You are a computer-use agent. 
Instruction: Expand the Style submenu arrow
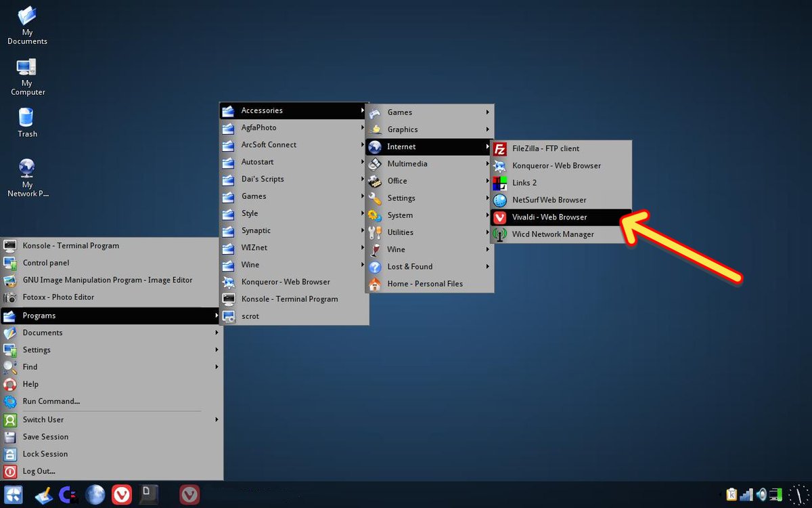click(x=363, y=213)
